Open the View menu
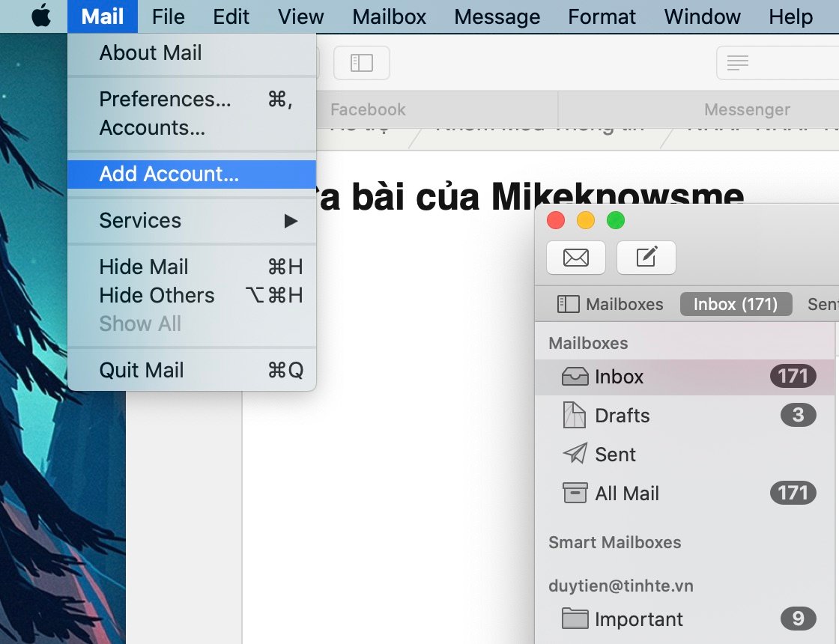Image resolution: width=839 pixels, height=644 pixels. coord(300,16)
